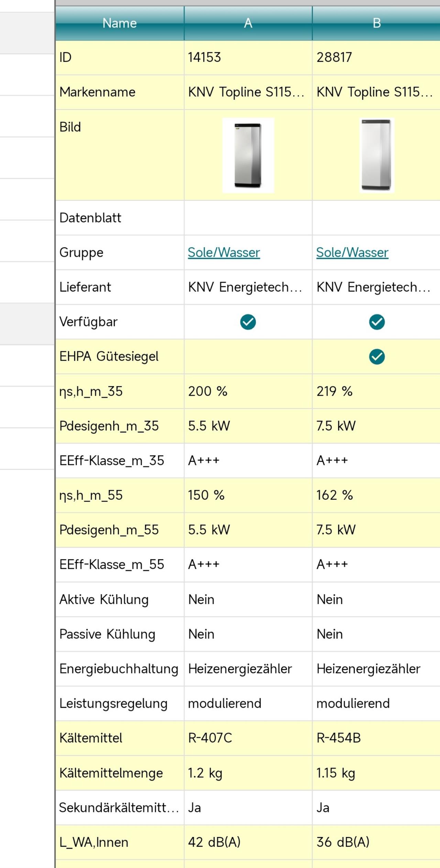Image resolution: width=440 pixels, height=868 pixels.
Task: Select column header B
Action: click(x=376, y=23)
